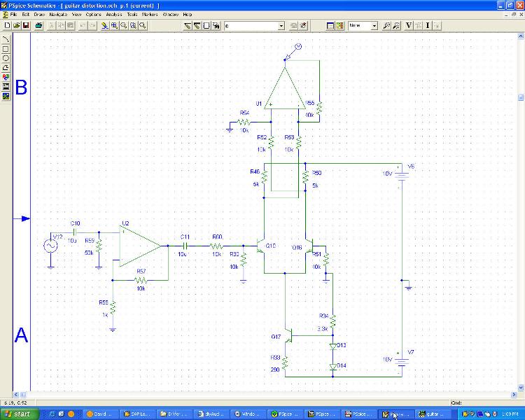The height and width of the screenshot is (420, 525).
Task: Switch to the 'guitar...' taskbar button
Action: coord(433,414)
